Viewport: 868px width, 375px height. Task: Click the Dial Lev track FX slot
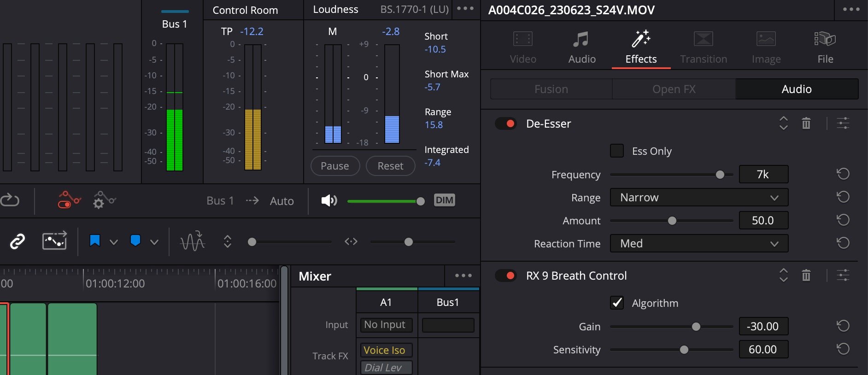click(x=386, y=368)
